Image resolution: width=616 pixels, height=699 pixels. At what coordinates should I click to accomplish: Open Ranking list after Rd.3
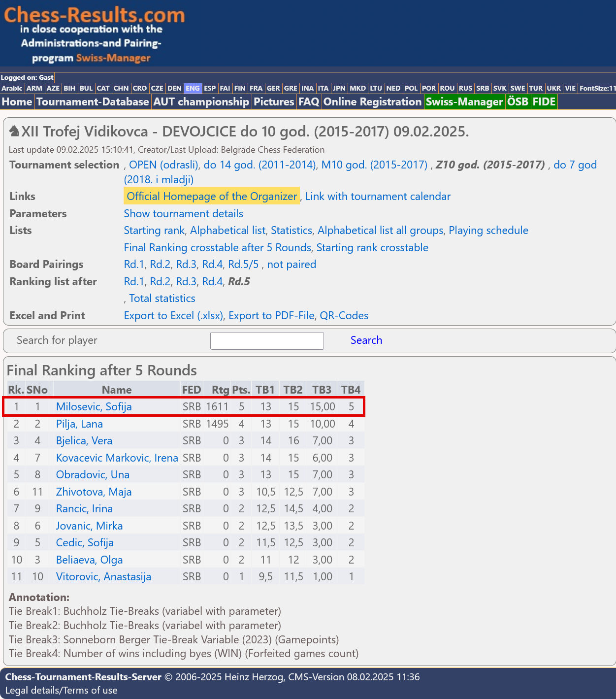(186, 282)
